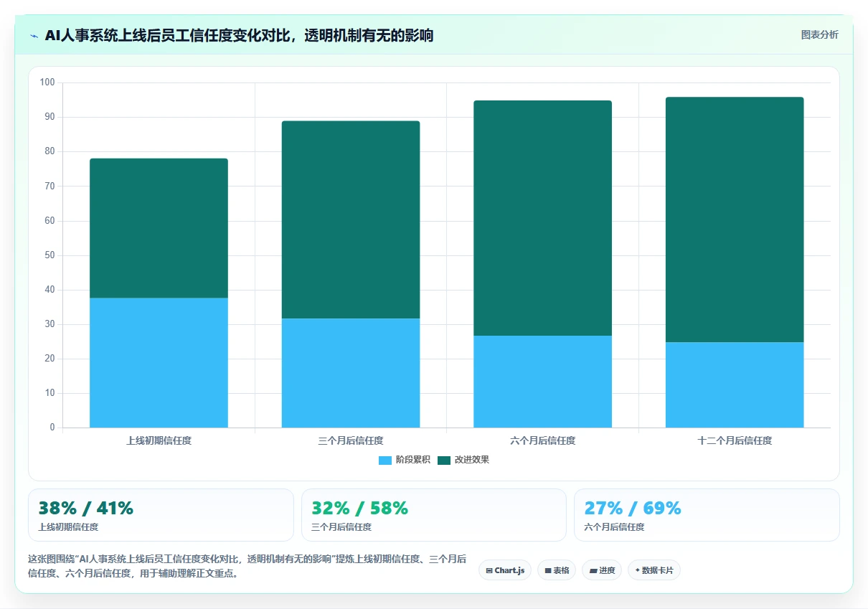
Task: Click the 100 y-axis value
Action: pyautogui.click(x=47, y=82)
